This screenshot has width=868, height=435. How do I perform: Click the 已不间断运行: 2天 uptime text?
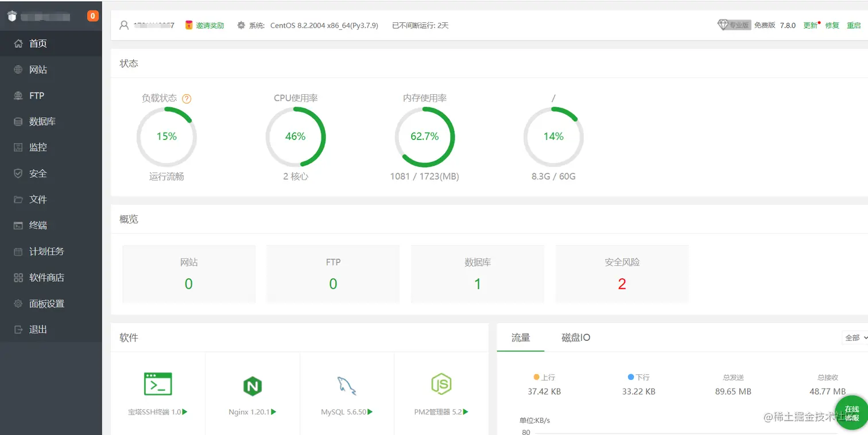pyautogui.click(x=420, y=25)
